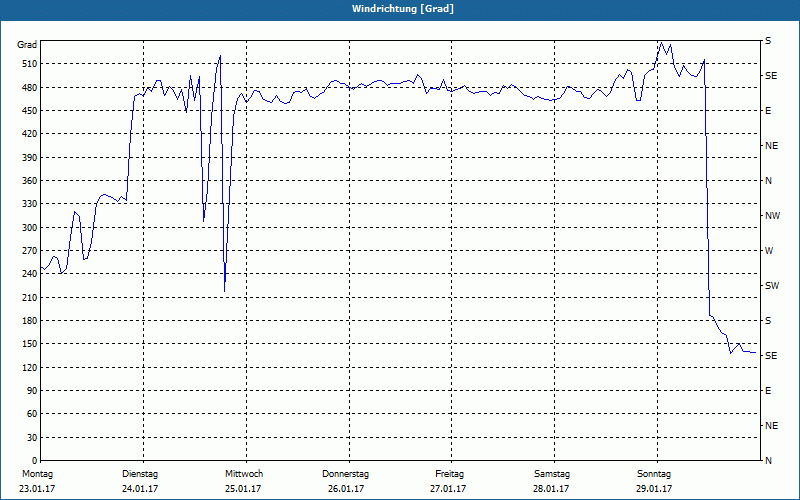Image resolution: width=800 pixels, height=500 pixels.
Task: Select the 300 y-axis value
Action: point(30,228)
